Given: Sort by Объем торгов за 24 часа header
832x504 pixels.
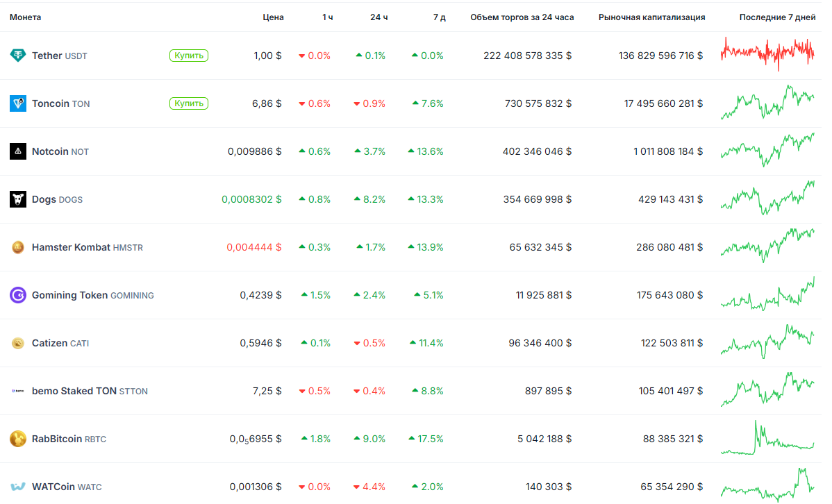Looking at the screenshot, I should click(x=522, y=17).
